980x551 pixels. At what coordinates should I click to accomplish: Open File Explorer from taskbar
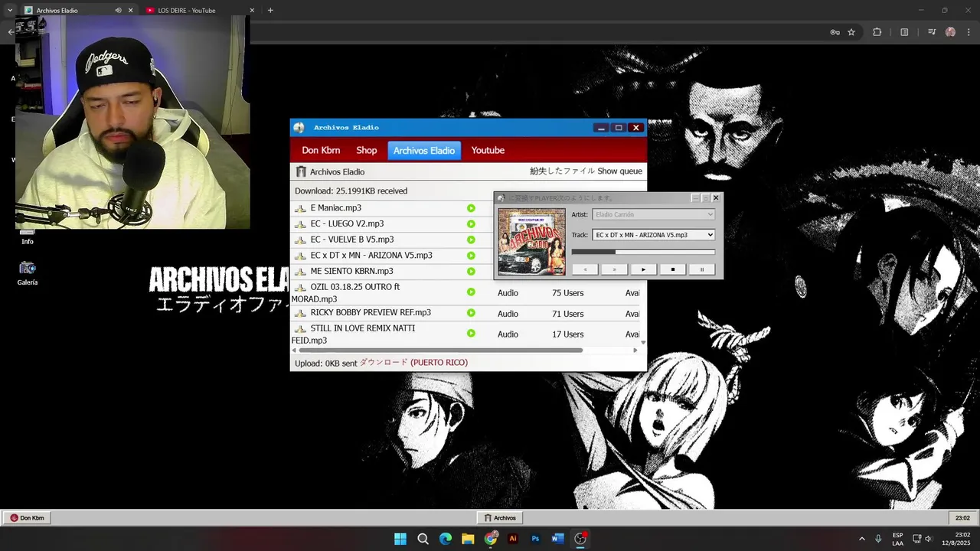pos(468,539)
